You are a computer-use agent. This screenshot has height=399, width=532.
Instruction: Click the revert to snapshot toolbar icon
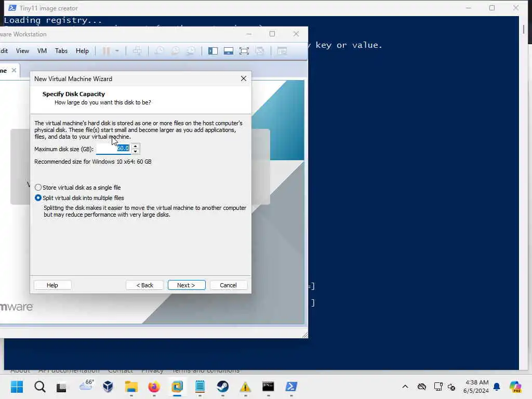pos(175,51)
